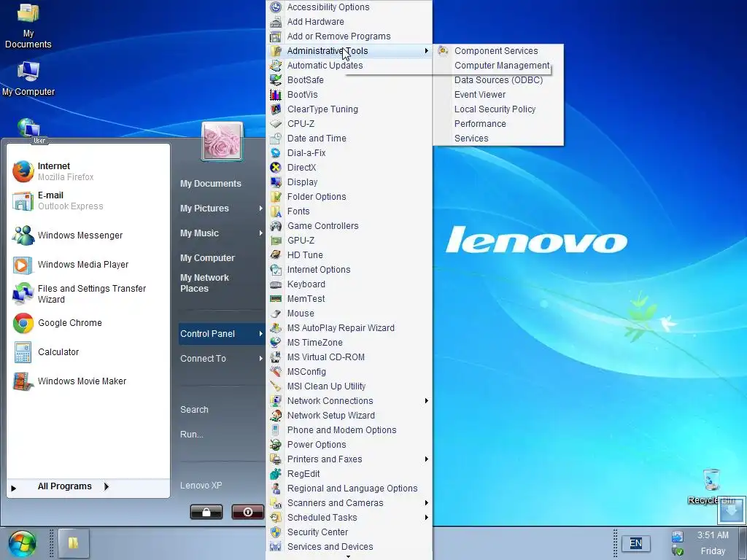This screenshot has width=747, height=560.
Task: Click the Security Center shield icon
Action: click(276, 532)
